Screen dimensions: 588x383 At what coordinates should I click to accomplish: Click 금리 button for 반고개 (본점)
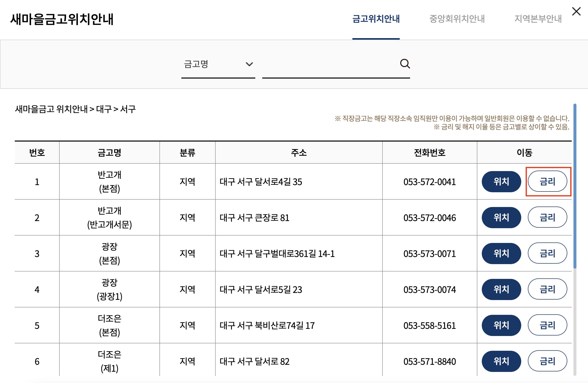(x=548, y=182)
